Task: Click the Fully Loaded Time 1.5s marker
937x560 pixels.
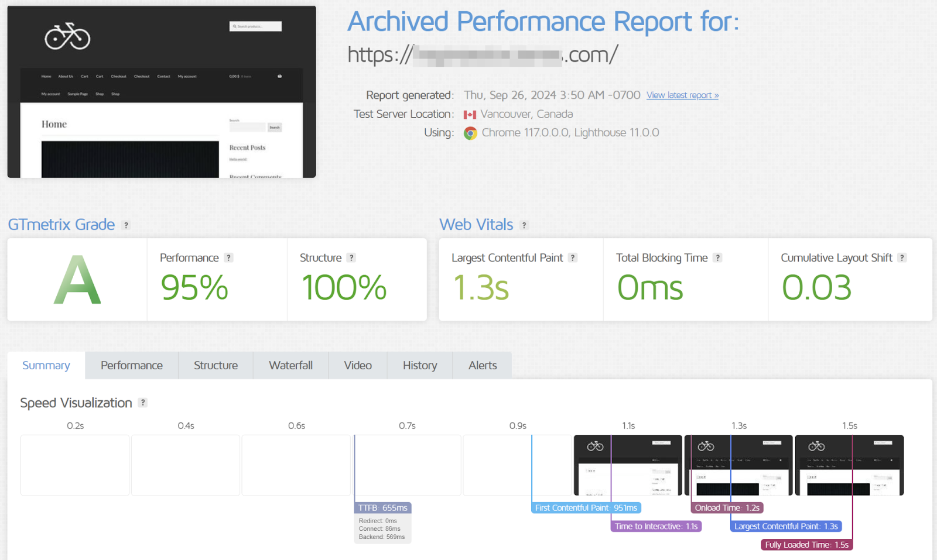Action: pyautogui.click(x=806, y=545)
